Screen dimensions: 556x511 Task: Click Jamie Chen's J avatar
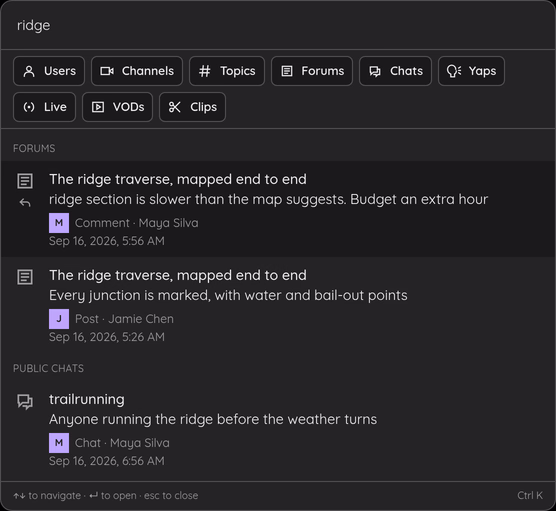coord(59,319)
